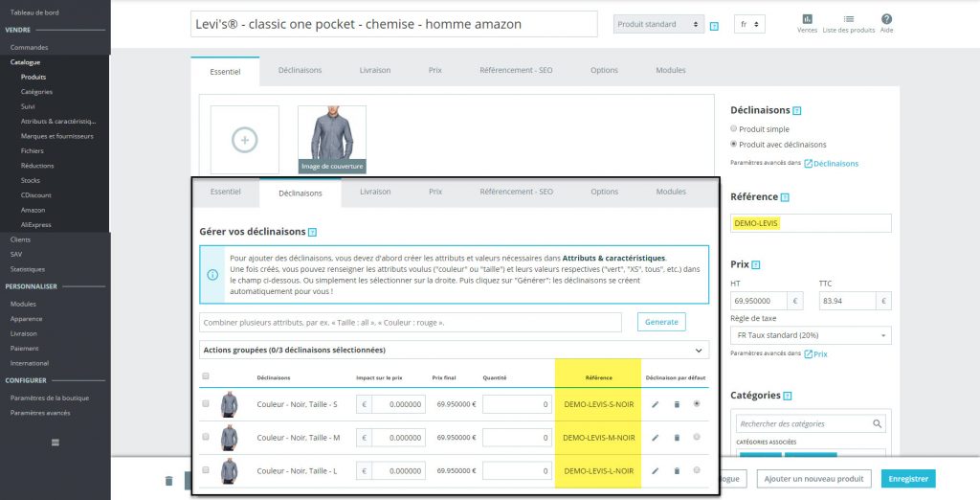Check the Couleur Noir Taille S row checkbox
The width and height of the screenshot is (980, 500).
[x=206, y=403]
